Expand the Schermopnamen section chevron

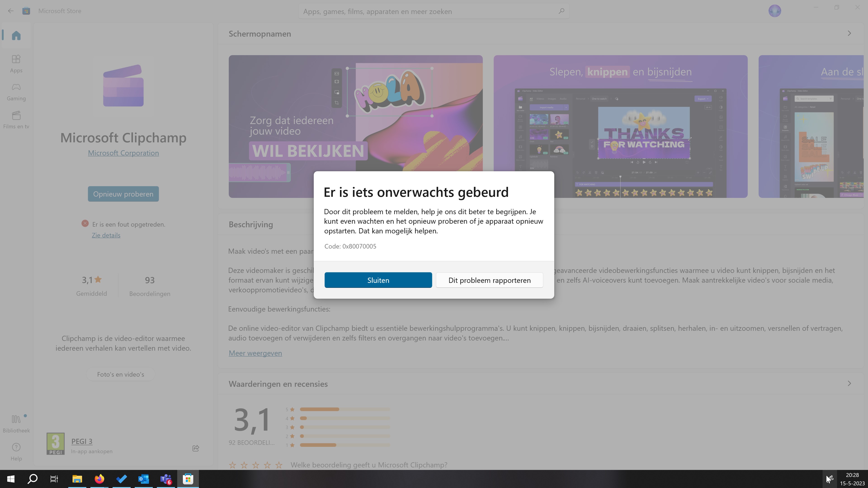[x=849, y=33]
